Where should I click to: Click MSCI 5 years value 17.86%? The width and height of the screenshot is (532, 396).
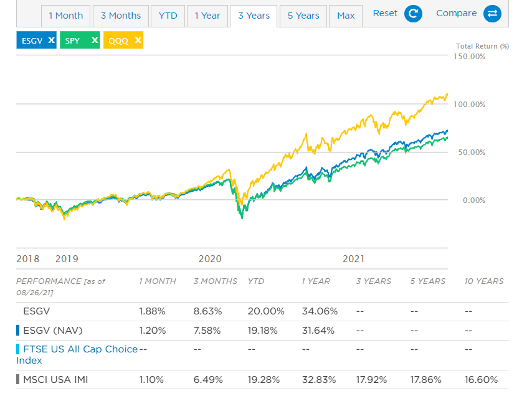[x=426, y=379]
